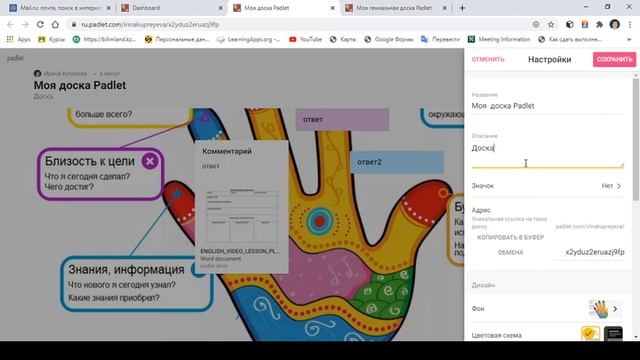Open the YouTube bookmark
The width and height of the screenshot is (640, 360).
[x=305, y=39]
